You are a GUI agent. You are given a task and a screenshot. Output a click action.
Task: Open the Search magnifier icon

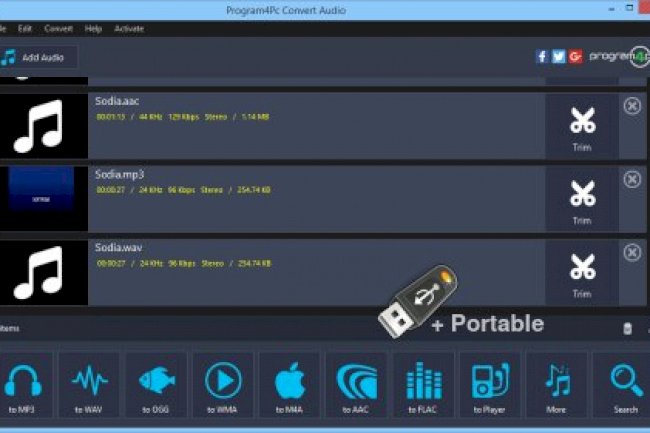623,385
